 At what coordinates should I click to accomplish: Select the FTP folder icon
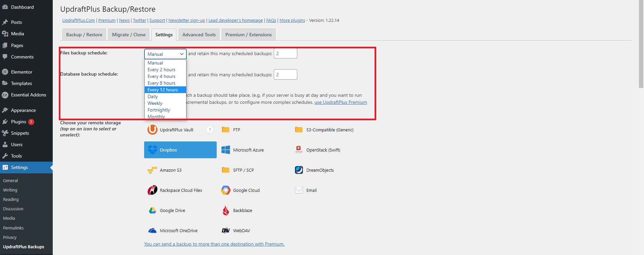pyautogui.click(x=226, y=130)
